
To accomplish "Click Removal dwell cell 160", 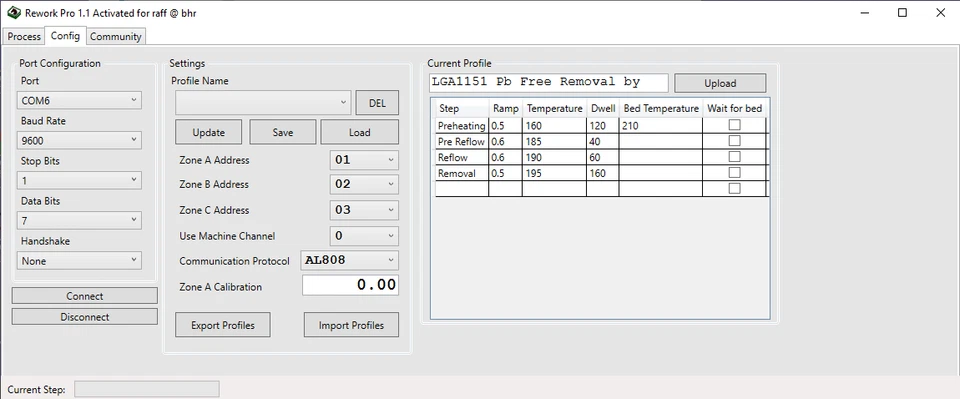I will coord(603,173).
